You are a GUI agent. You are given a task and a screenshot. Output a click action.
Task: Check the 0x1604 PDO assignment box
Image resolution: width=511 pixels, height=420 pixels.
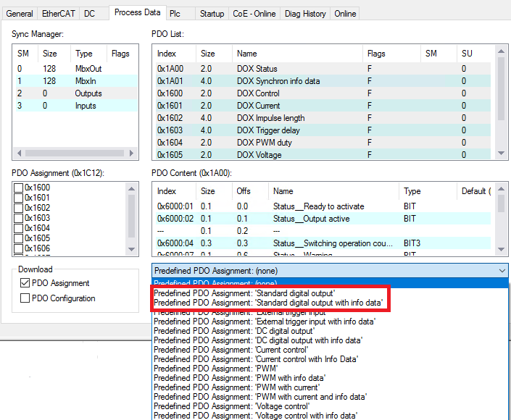(x=19, y=228)
